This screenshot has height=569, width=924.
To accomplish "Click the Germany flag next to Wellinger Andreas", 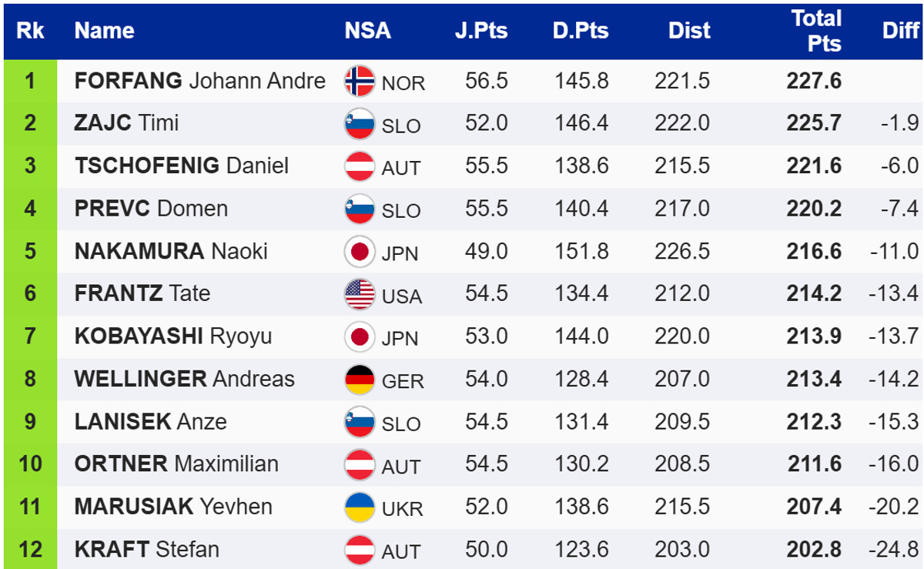I will coord(360,380).
